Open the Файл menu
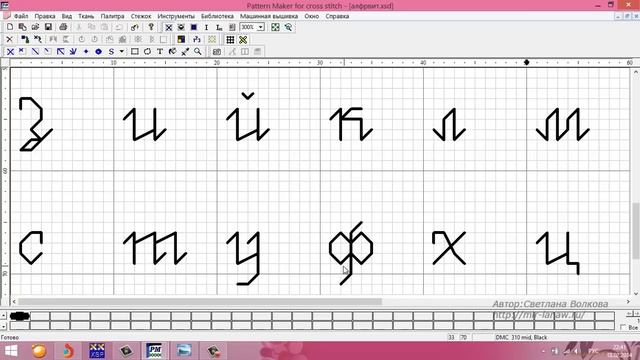 21,16
